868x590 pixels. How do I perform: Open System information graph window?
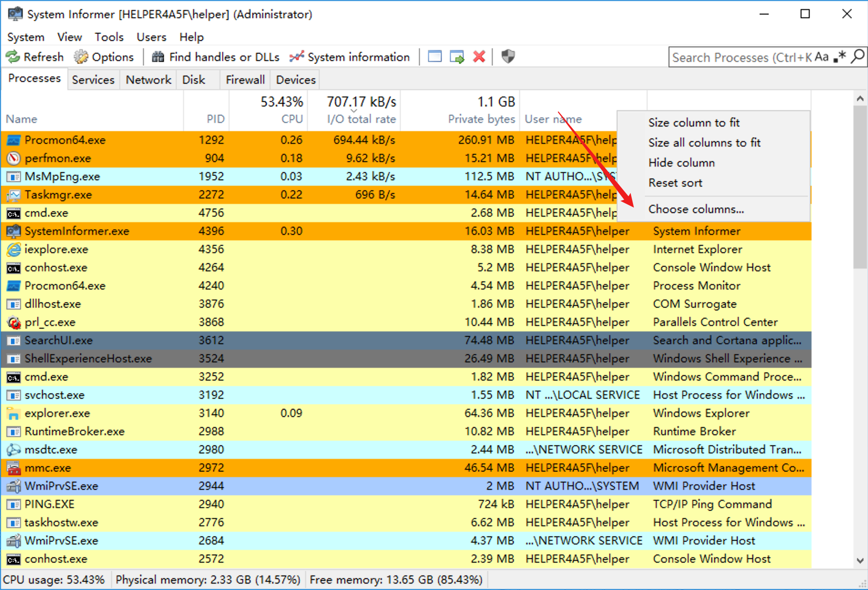tap(350, 57)
